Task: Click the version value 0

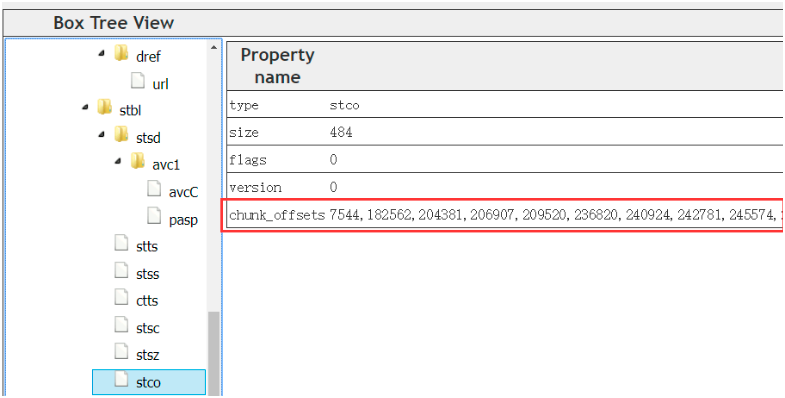Action: point(333,188)
